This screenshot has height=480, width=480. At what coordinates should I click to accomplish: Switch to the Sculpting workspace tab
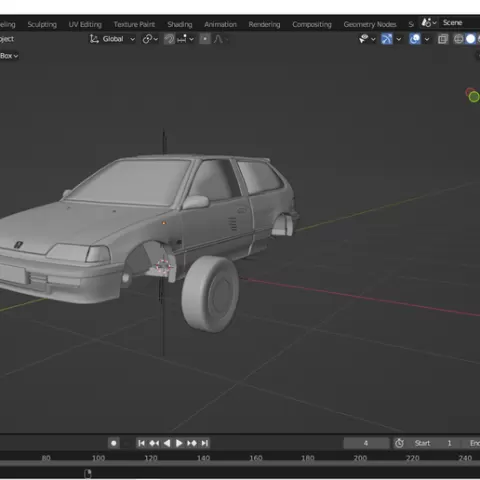42,24
